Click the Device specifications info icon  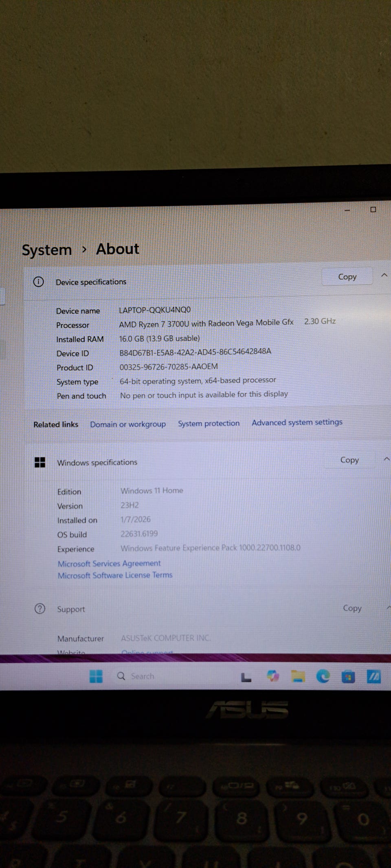39,281
